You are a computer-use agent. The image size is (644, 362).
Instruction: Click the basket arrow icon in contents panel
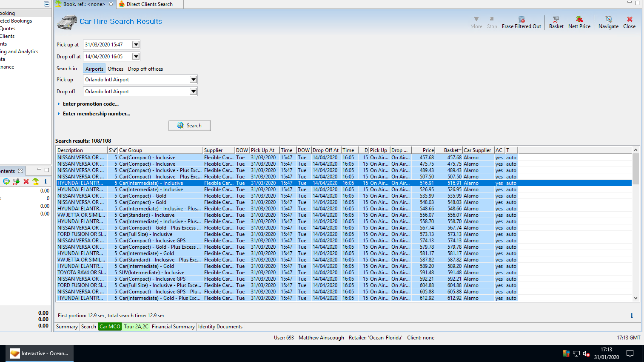[x=16, y=181]
